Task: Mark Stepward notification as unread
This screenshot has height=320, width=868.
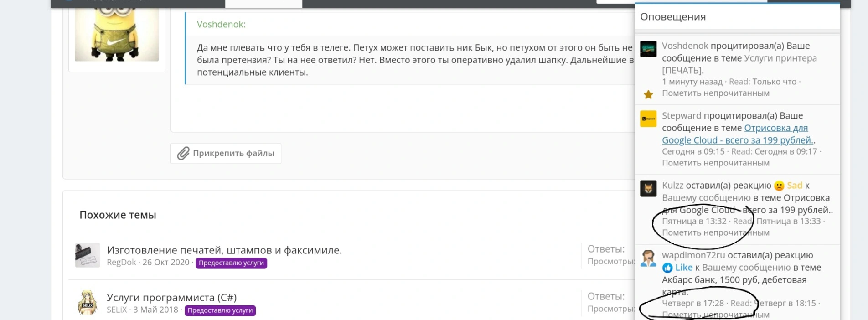Action: (716, 163)
